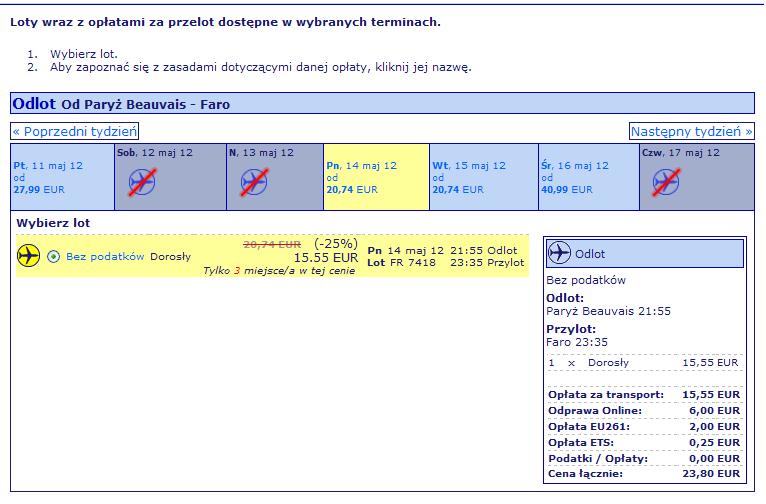Choose the Wt 15 maj 12 date
The height and width of the screenshot is (504, 766).
(484, 177)
